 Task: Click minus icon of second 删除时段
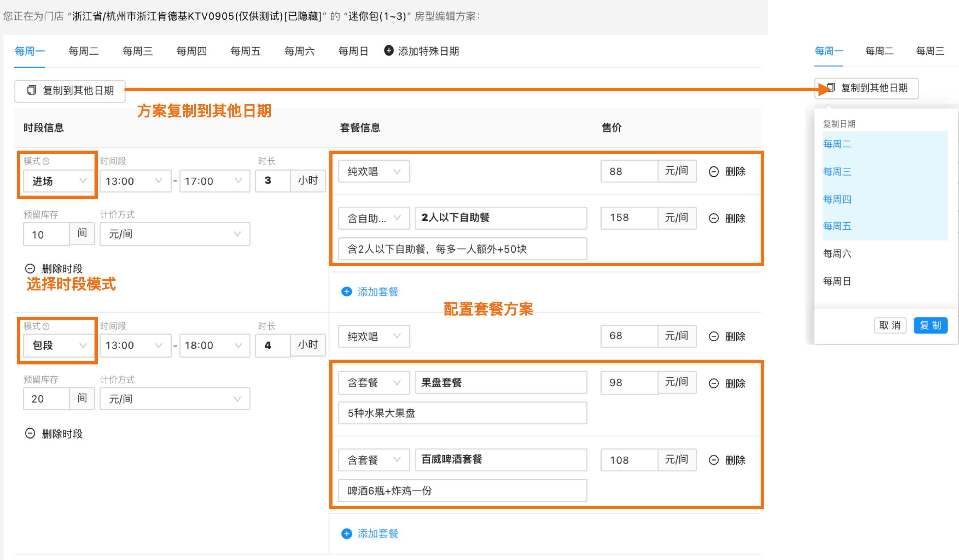tap(30, 433)
